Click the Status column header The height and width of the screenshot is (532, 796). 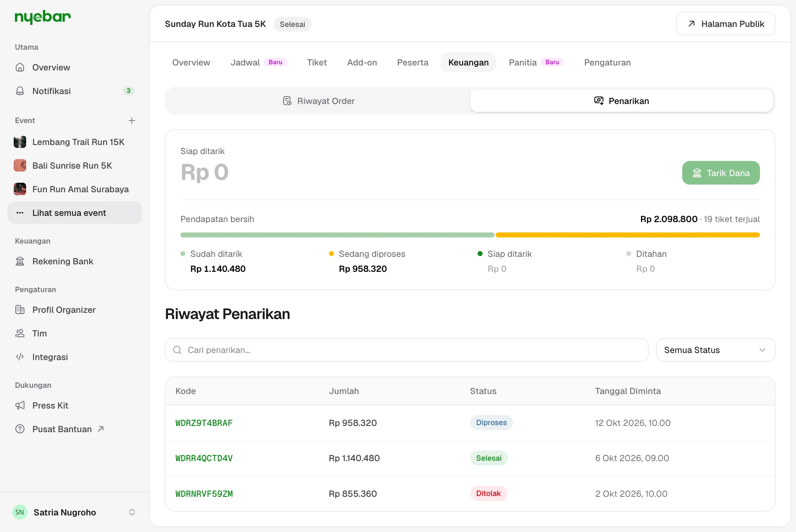pos(483,391)
